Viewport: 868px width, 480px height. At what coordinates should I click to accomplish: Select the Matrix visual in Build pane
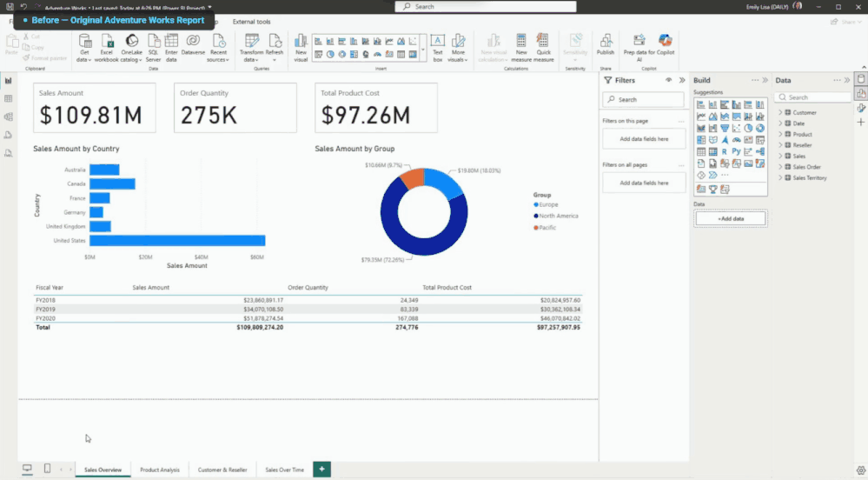pyautogui.click(x=713, y=151)
